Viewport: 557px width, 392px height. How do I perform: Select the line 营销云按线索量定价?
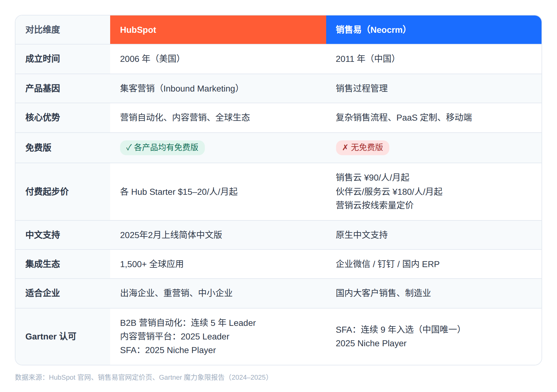[x=375, y=205]
